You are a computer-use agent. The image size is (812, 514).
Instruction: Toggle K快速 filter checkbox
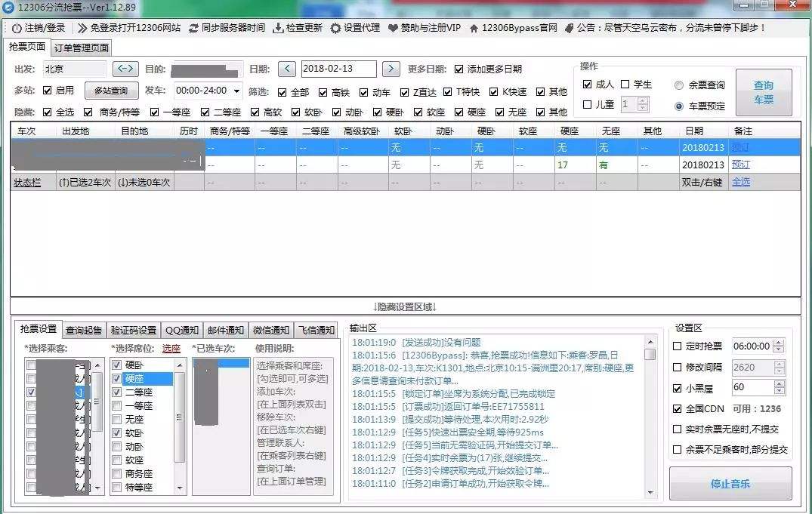coord(494,92)
